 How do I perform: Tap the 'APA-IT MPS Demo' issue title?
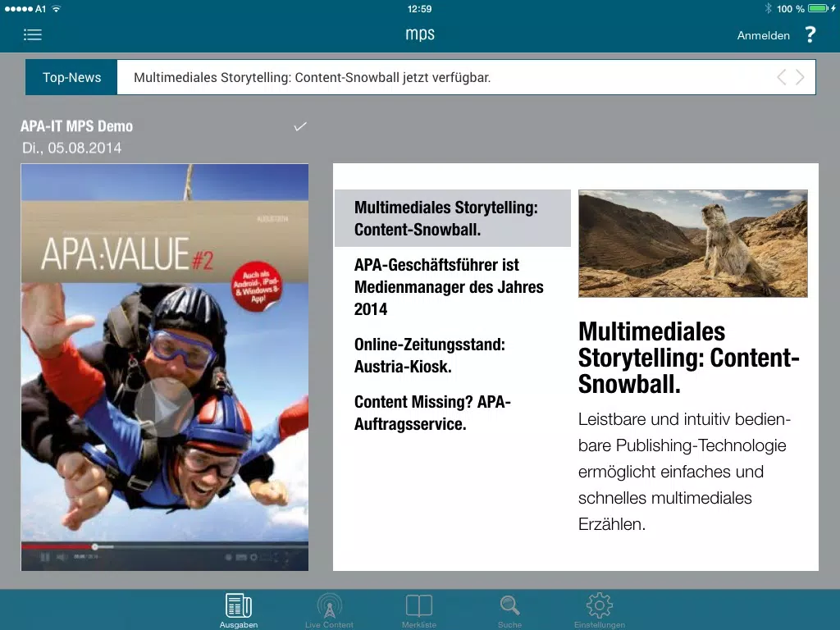[76, 126]
